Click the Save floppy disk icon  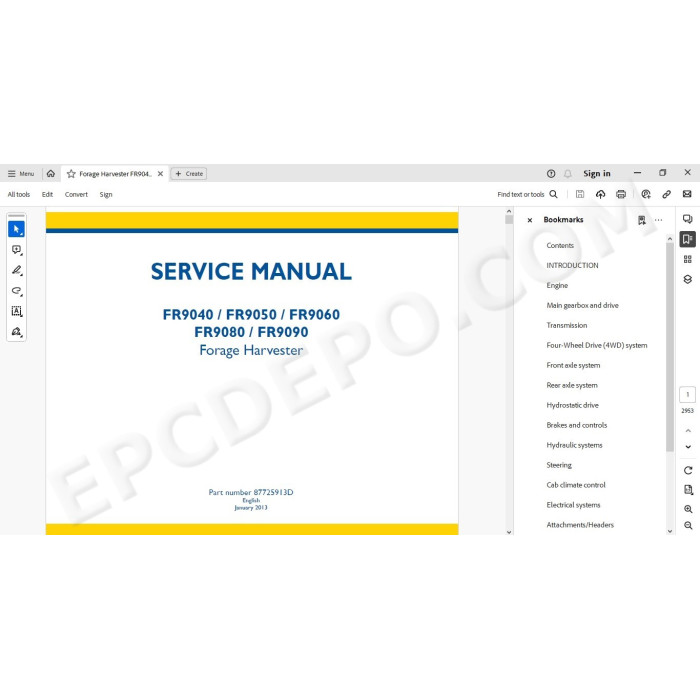click(580, 194)
